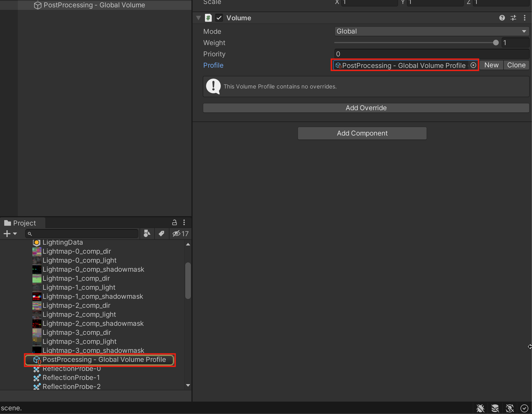Select PostProcessing - Global Volume in hierarchy
The width and height of the screenshot is (532, 414).
coord(94,5)
